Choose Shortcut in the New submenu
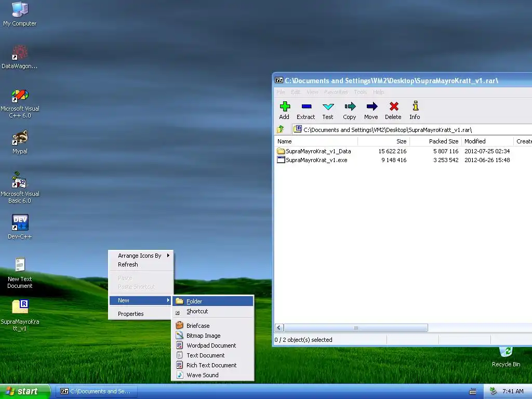The width and height of the screenshot is (532, 399). [x=212, y=311]
